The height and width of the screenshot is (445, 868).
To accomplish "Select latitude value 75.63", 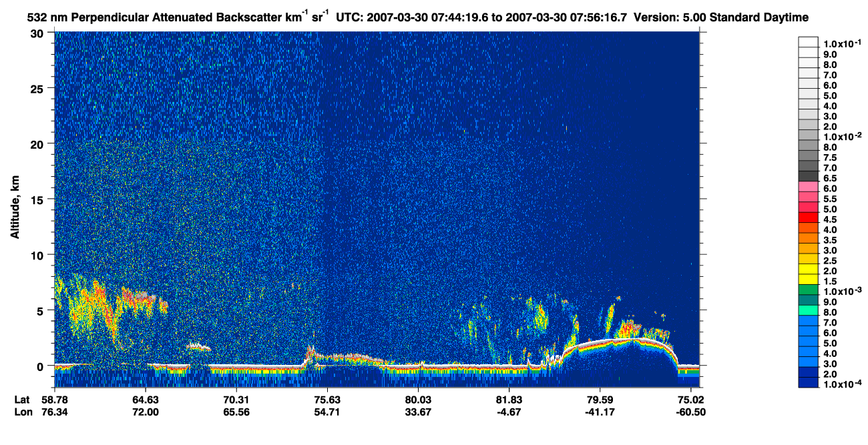I will [327, 400].
